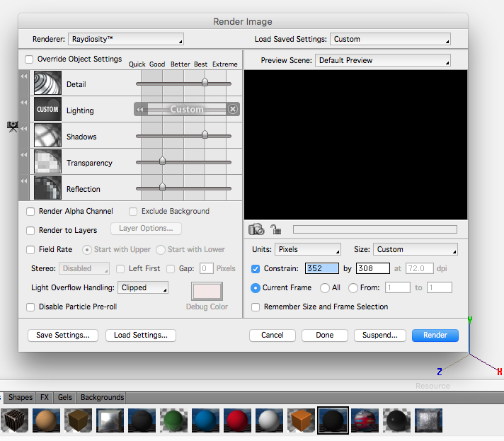Click the Shadows quality thumbnail icon

(x=47, y=135)
